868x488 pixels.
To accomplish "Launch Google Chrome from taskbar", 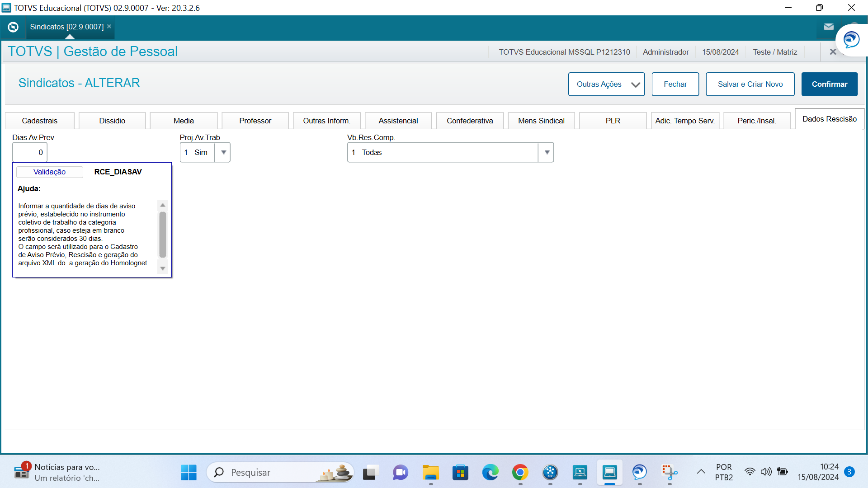I will coord(520,473).
